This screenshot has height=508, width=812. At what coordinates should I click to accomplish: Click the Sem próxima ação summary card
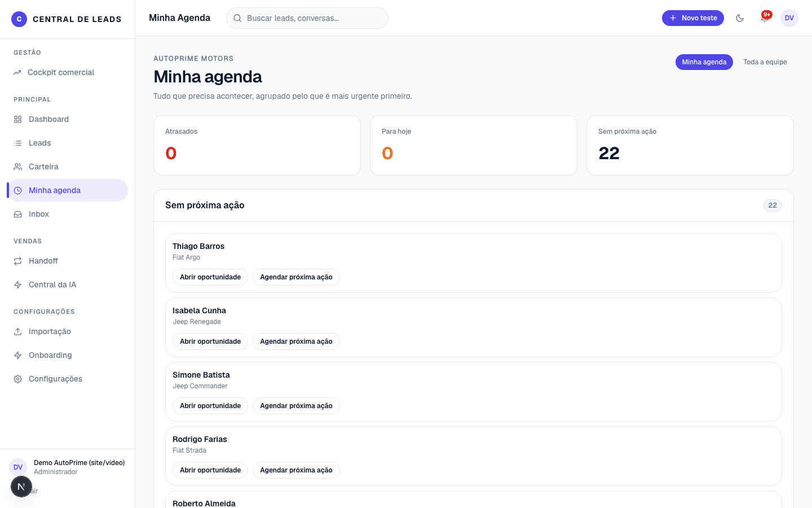coord(690,146)
